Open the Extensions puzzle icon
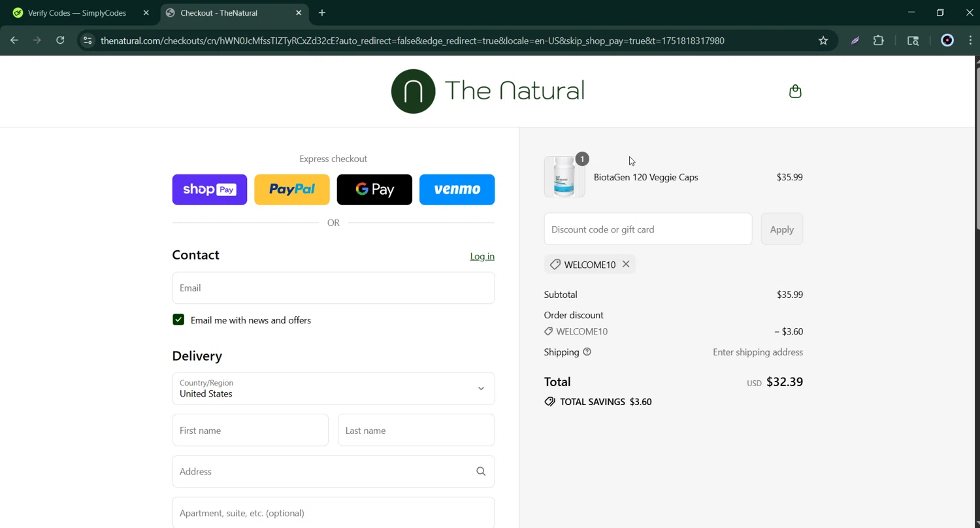This screenshot has width=980, height=528. [879, 41]
